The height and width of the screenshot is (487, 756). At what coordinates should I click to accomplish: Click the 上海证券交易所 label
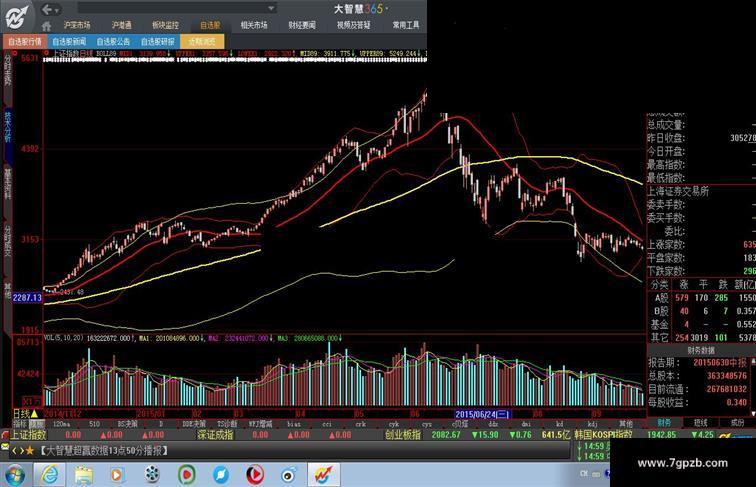(x=678, y=191)
